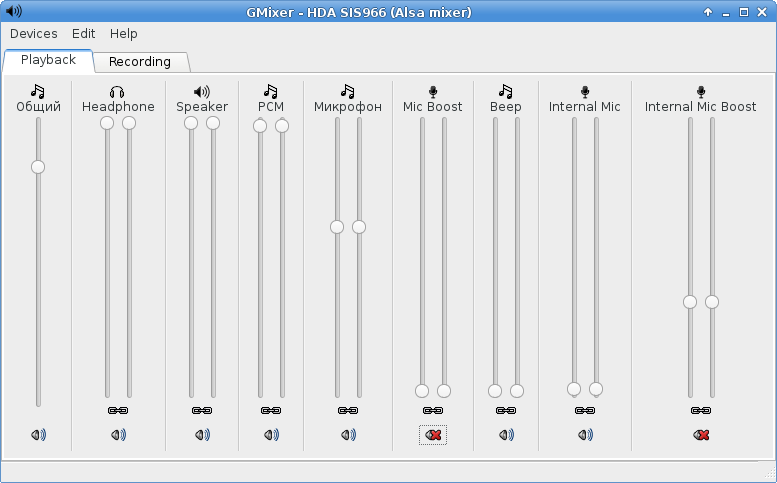This screenshot has width=777, height=483.
Task: Click the microphone icon above Internal Mic Boost
Action: coord(701,92)
